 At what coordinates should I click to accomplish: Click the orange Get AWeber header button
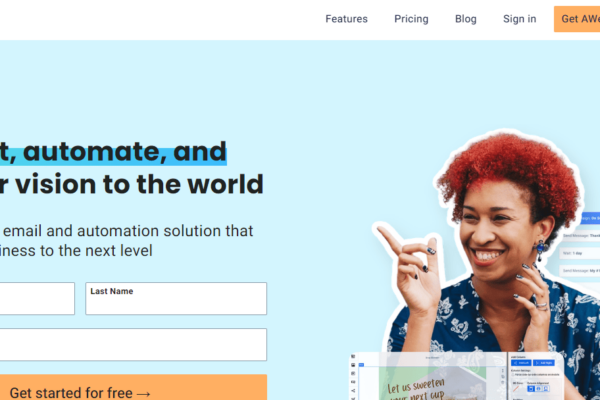coord(577,19)
